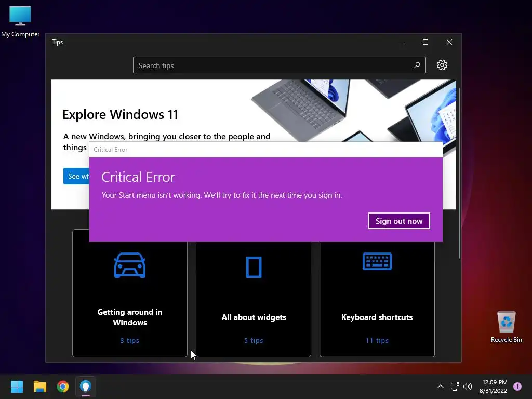Open All about widgets card

coord(254,300)
